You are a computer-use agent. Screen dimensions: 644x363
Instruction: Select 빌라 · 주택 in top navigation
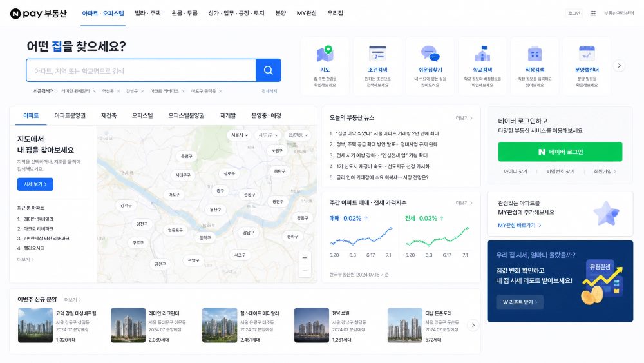(148, 13)
